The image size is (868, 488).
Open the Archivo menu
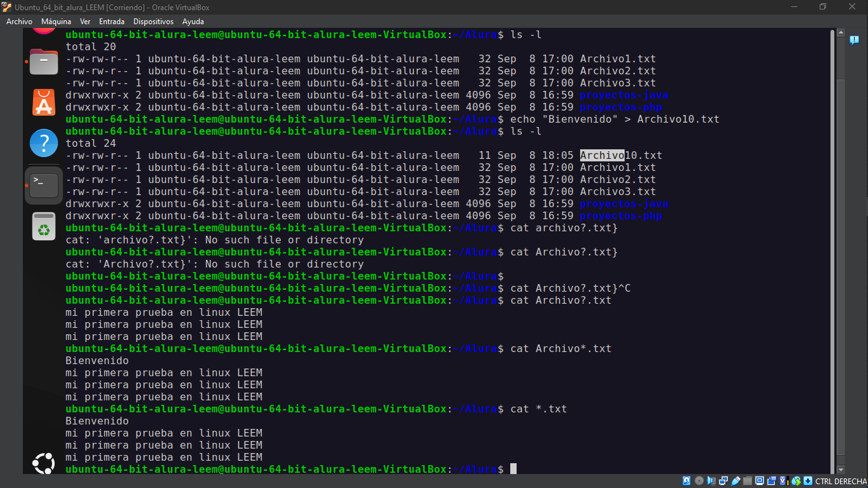[x=19, y=22]
